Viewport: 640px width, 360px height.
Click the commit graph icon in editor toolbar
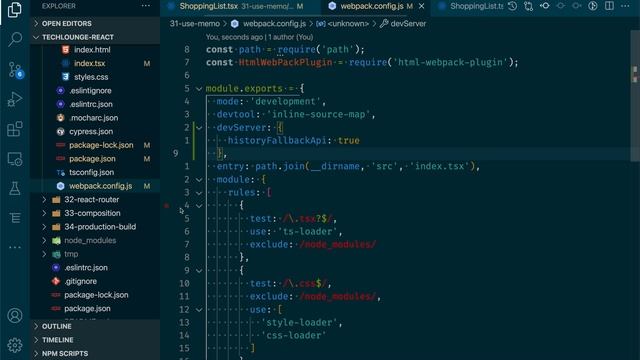tap(544, 6)
